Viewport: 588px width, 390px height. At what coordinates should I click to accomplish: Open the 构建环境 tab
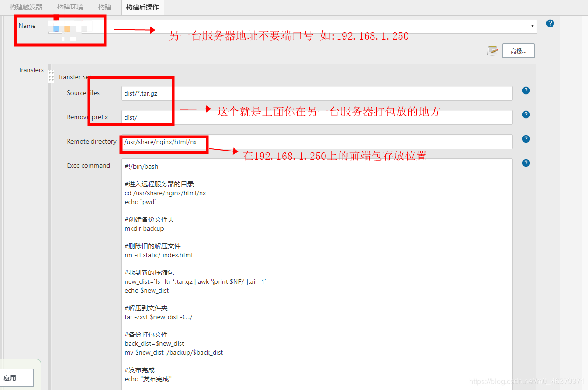70,7
